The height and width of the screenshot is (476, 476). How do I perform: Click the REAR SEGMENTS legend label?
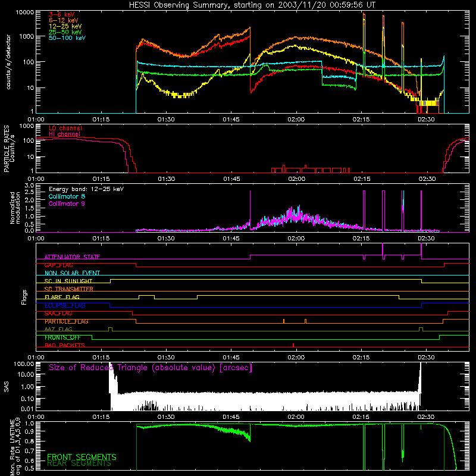tap(79, 464)
